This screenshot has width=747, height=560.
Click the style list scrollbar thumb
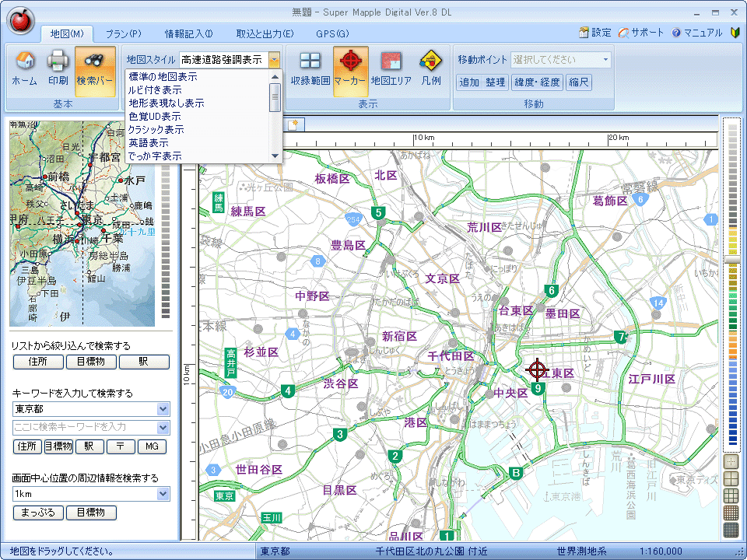pyautogui.click(x=275, y=98)
